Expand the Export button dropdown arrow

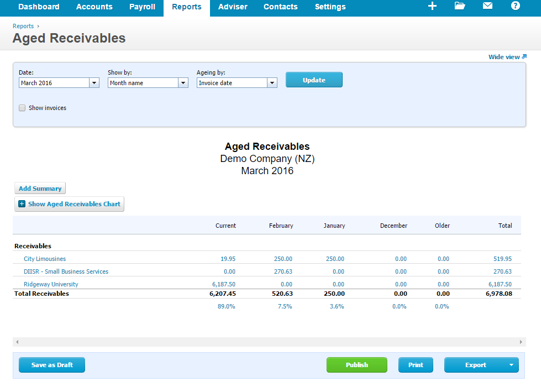pos(511,365)
